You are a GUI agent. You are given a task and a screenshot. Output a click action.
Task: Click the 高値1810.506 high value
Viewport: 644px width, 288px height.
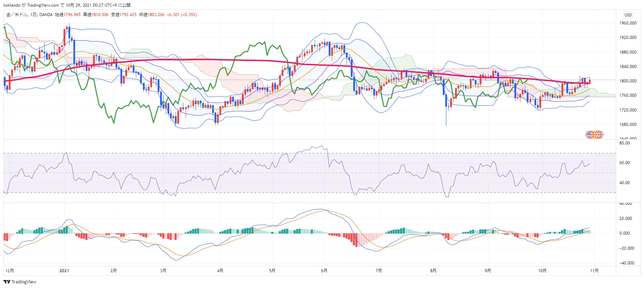(x=96, y=15)
